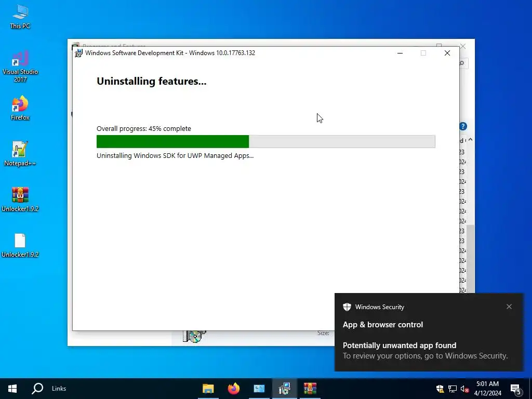
Task: Dismiss the Windows Security notification
Action: 509,307
